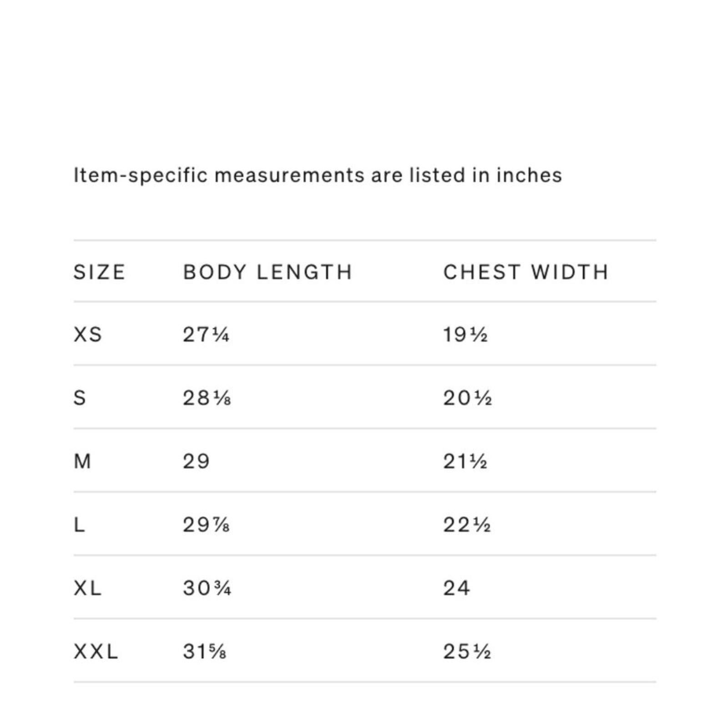728x728 pixels.
Task: Click the BODY LENGTH column header
Action: pyautogui.click(x=268, y=272)
